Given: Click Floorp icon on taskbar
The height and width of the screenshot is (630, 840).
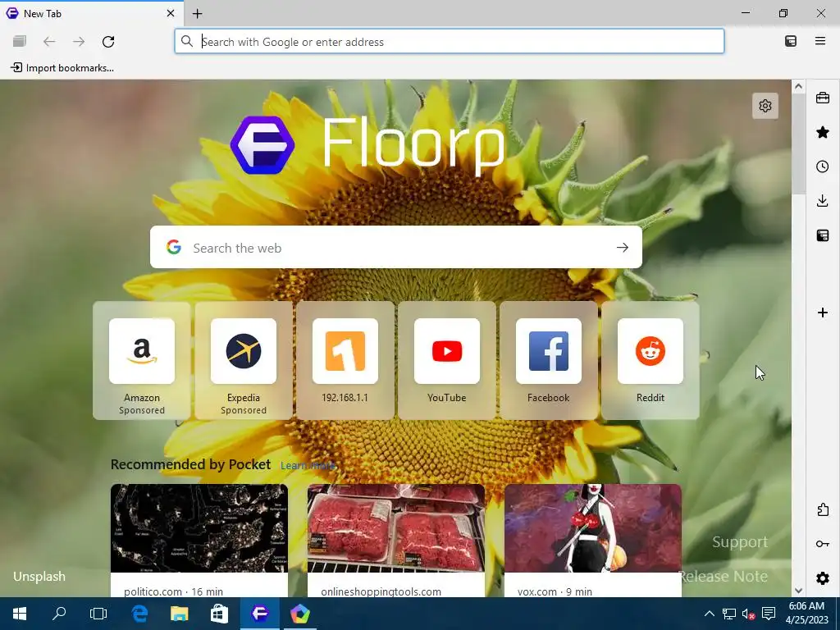Looking at the screenshot, I should coord(260,614).
